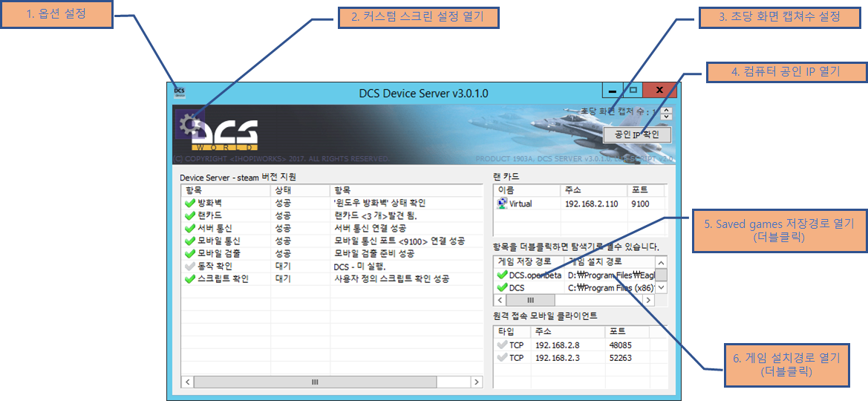
Task: Select the '윈도우 방화벽' 상태 확인 cell
Action: tap(379, 203)
